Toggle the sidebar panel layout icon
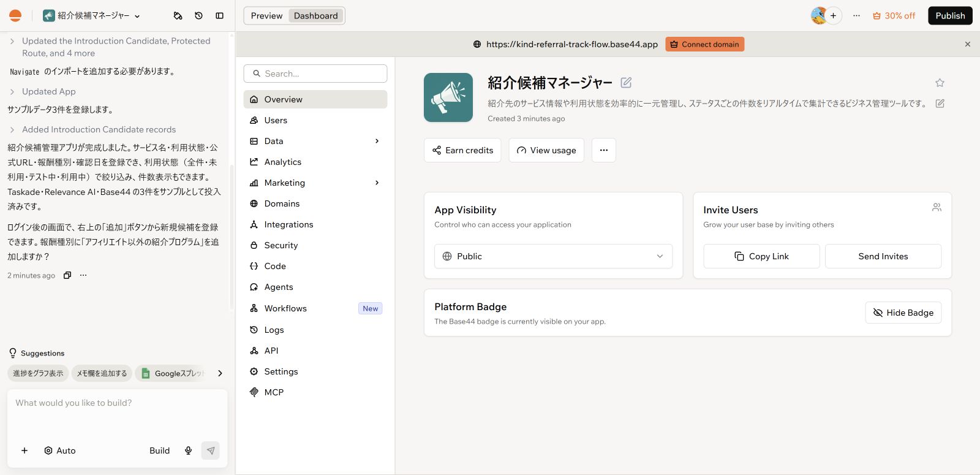The width and height of the screenshot is (980, 475). click(219, 16)
